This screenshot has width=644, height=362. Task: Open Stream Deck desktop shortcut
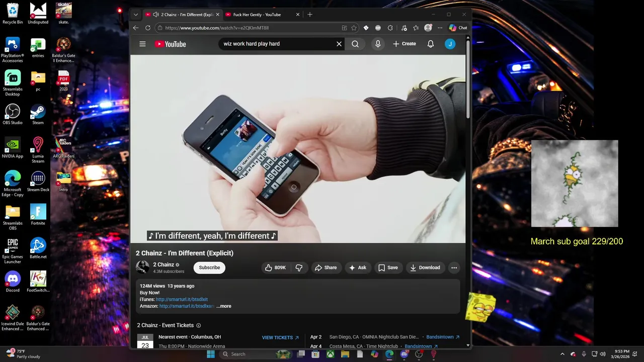(38, 181)
